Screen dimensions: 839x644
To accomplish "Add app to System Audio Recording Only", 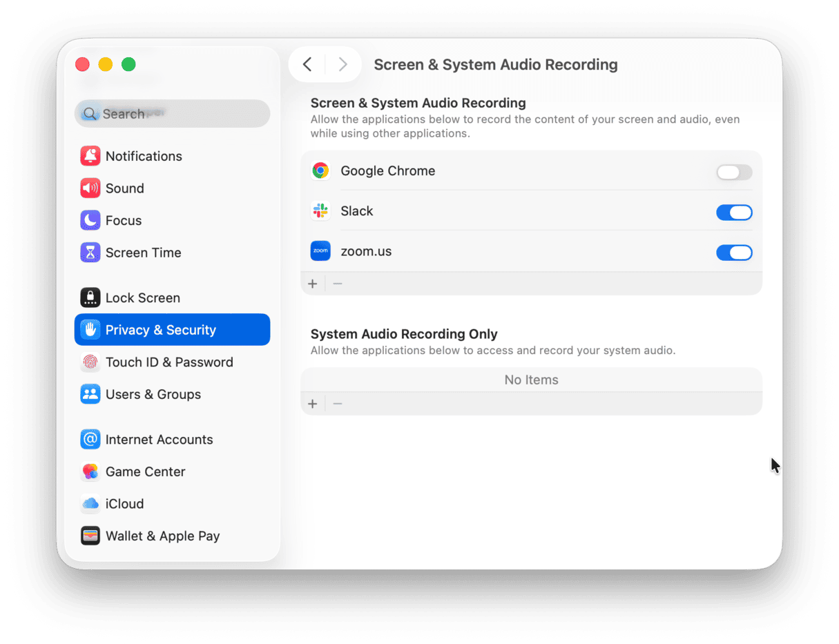I will coord(313,404).
